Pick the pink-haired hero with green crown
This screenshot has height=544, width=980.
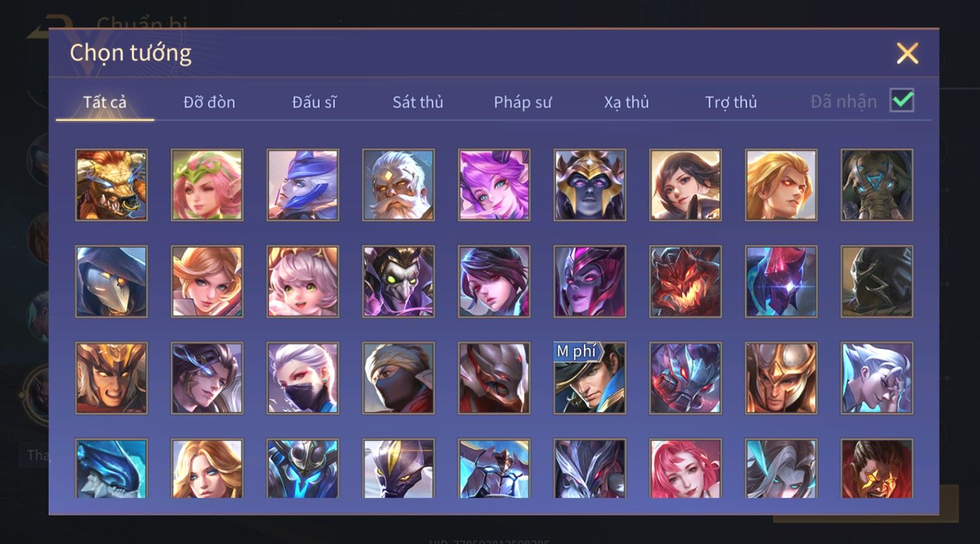click(x=207, y=185)
